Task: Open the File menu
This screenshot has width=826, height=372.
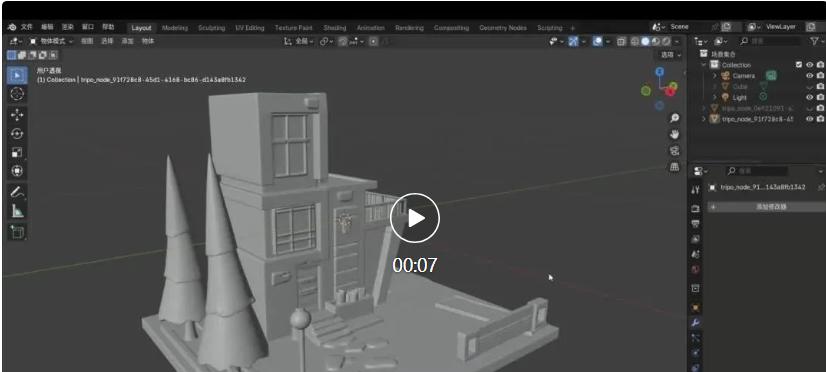Action: (x=26, y=27)
